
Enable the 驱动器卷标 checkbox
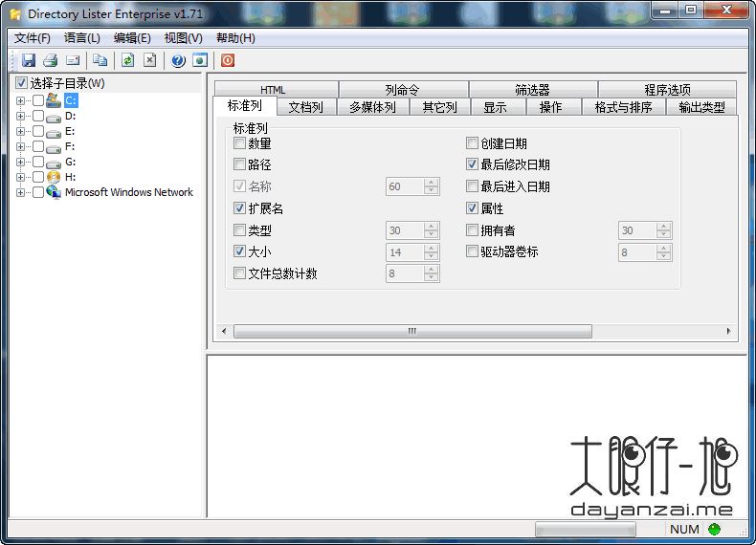tap(472, 251)
